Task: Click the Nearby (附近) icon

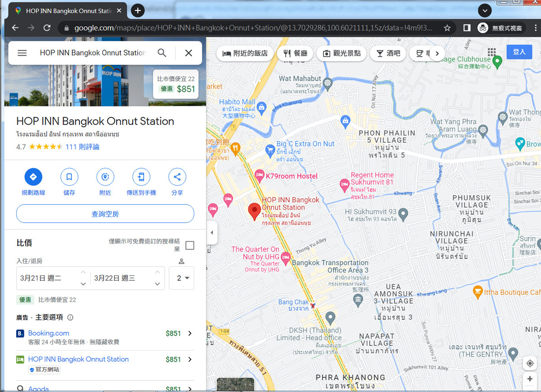Action: 105,177
